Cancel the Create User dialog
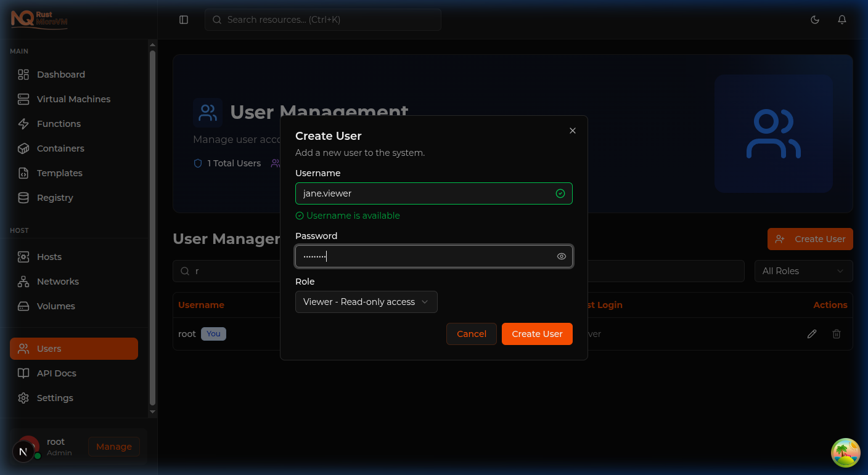 pos(471,333)
